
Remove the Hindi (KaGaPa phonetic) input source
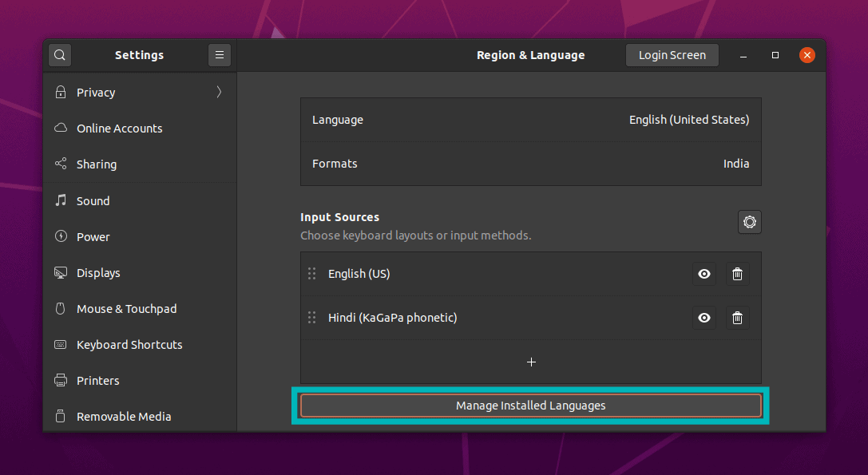pos(737,318)
